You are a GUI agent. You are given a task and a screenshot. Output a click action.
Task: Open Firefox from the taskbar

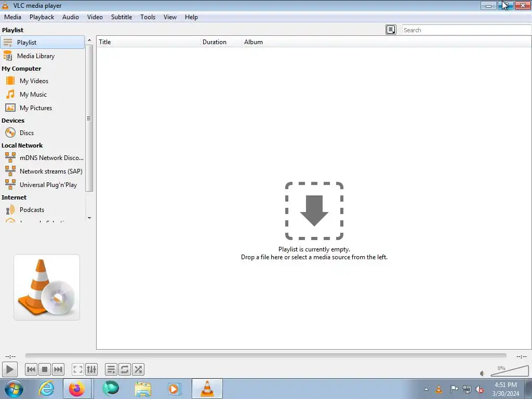(x=77, y=389)
